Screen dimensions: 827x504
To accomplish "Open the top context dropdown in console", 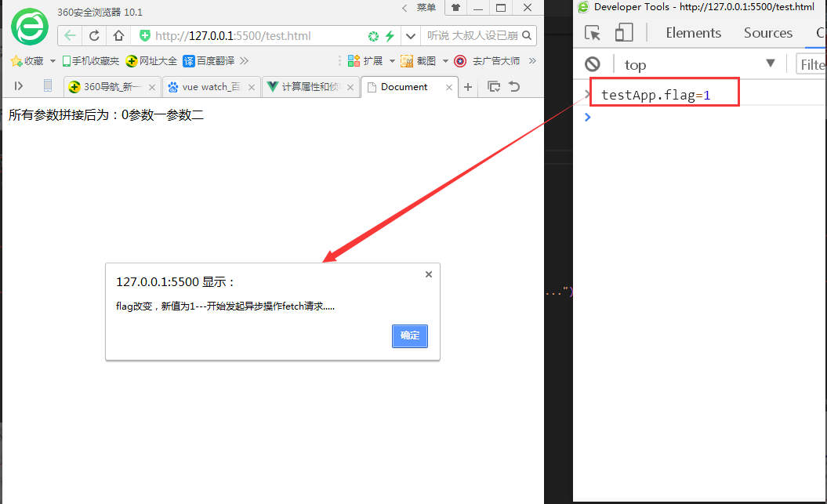I will click(699, 64).
